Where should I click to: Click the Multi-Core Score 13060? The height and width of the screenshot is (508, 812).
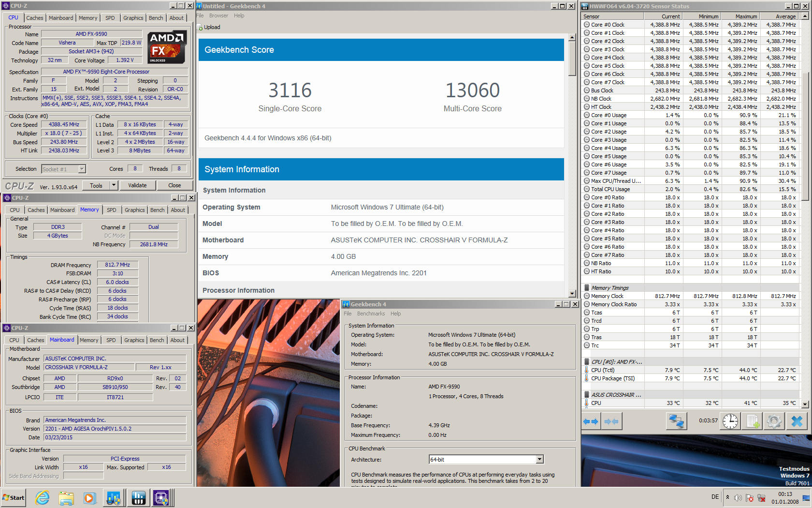pos(473,90)
